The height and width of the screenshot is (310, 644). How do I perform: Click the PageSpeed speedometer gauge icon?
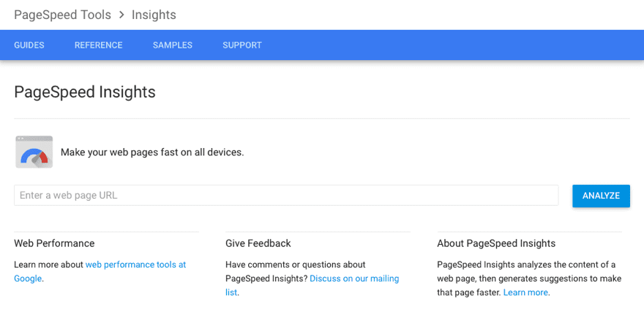coord(34,152)
